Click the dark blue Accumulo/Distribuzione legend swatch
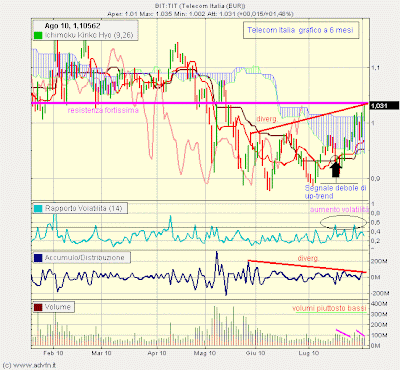Image resolution: width=400 pixels, height=370 pixels. coord(38,258)
